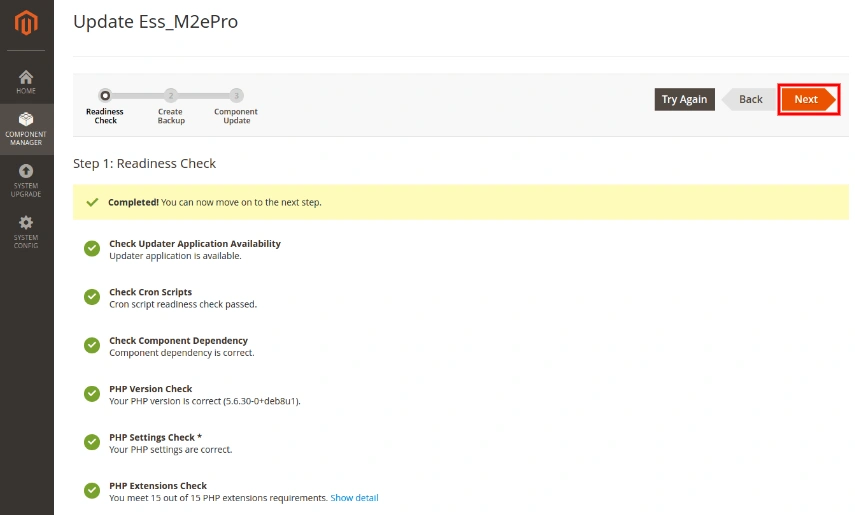855x515 pixels.
Task: Open the Home sidebar icon
Action: point(26,78)
